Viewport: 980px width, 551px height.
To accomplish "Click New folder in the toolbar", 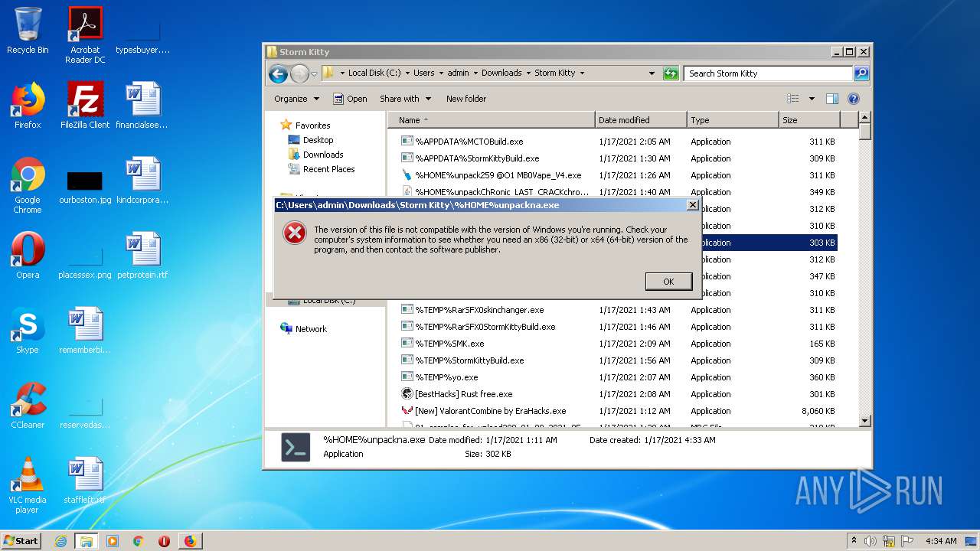I will point(466,99).
